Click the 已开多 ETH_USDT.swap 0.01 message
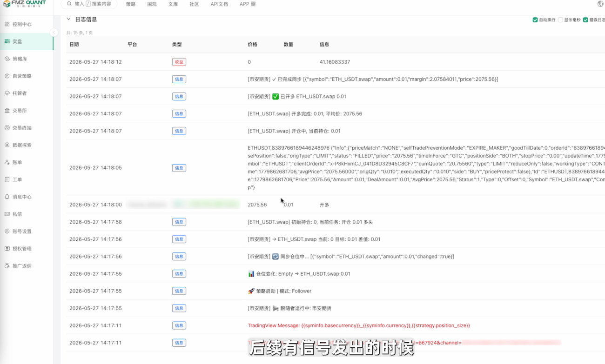605x364 pixels. click(x=297, y=97)
